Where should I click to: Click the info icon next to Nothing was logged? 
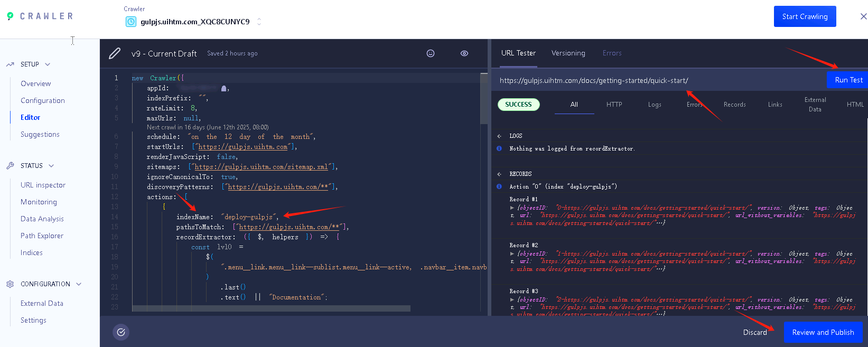point(499,148)
